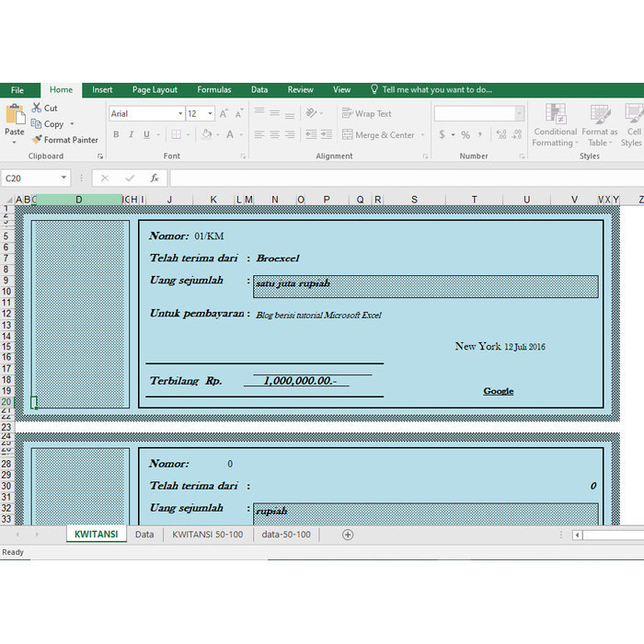Screen dimensions: 644x644
Task: Open the Alignment dialog launcher
Action: tap(425, 156)
